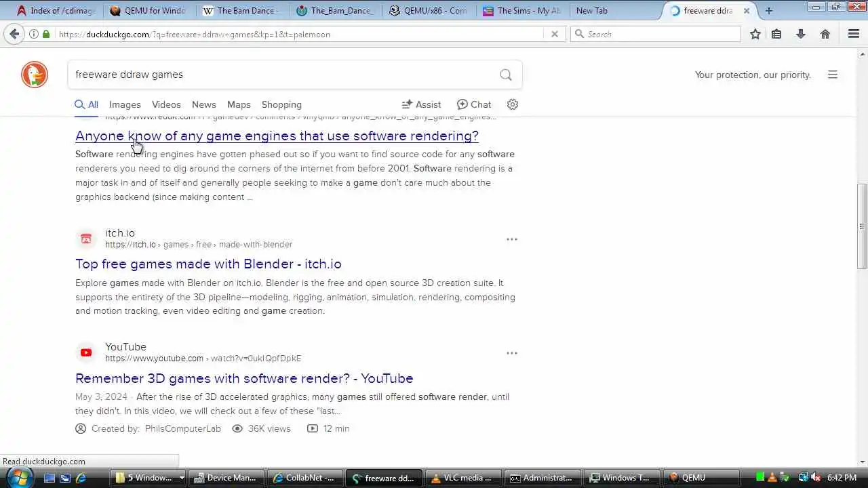Open the browser hamburger menu
Viewport: 868px width, 488px height.
[854, 34]
